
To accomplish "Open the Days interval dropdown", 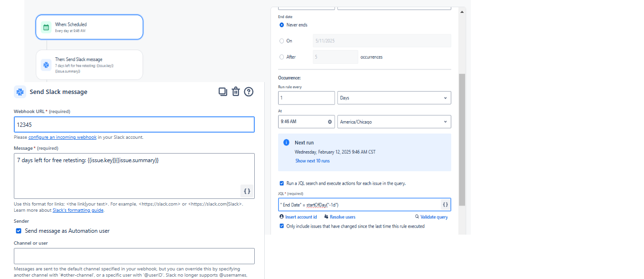I will click(394, 98).
